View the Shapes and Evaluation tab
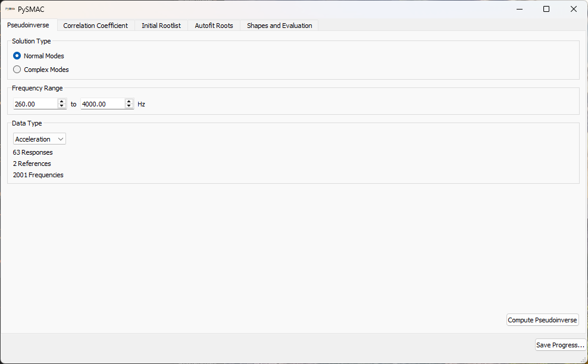The height and width of the screenshot is (364, 588). 279,26
